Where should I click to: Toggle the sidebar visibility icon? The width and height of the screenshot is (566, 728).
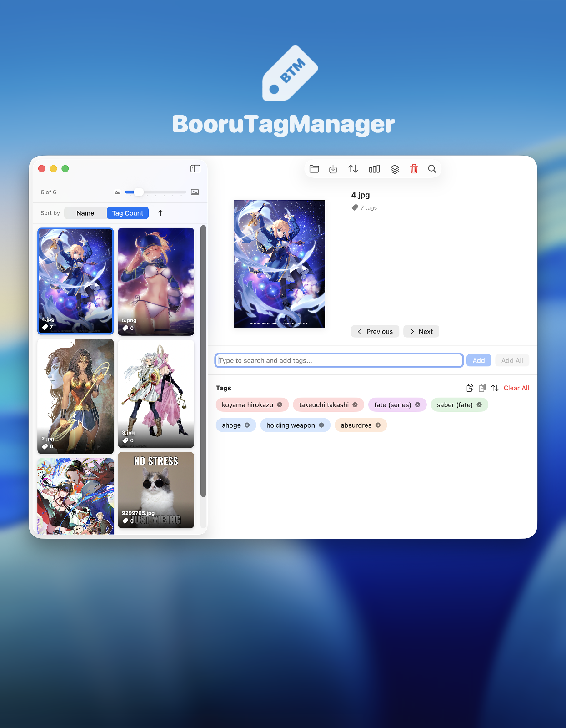[x=195, y=169]
